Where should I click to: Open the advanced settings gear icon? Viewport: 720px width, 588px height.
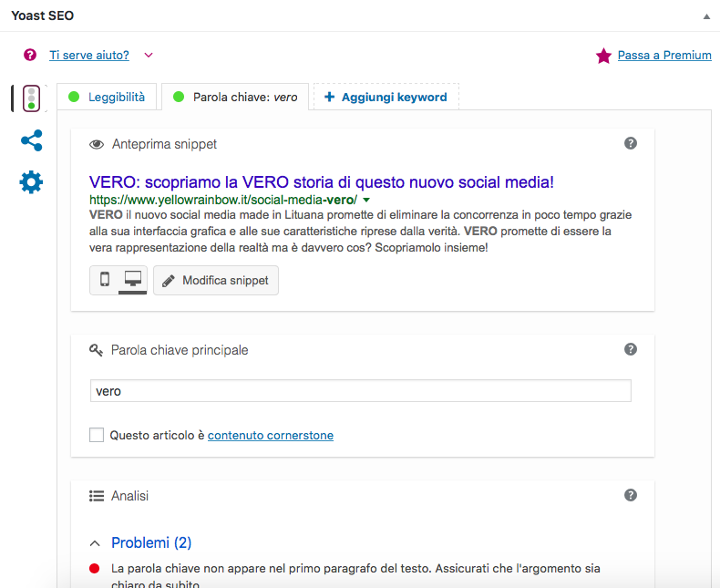(x=31, y=182)
